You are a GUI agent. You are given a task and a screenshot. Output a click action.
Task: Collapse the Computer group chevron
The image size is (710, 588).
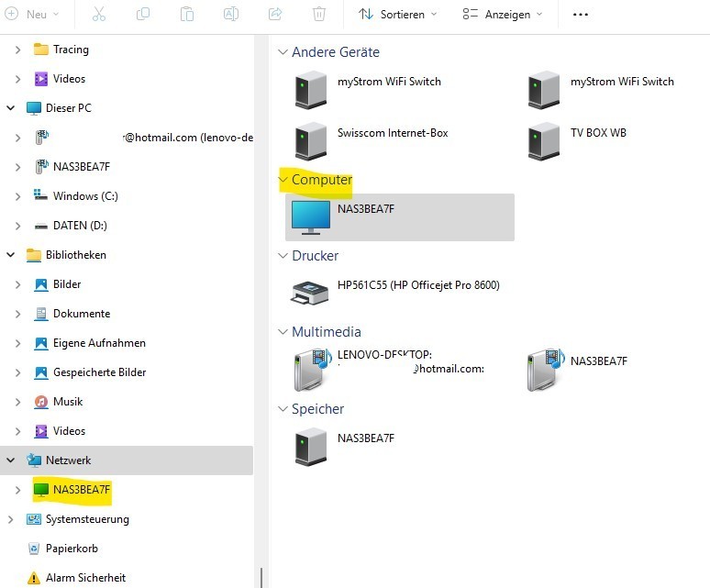pos(283,180)
